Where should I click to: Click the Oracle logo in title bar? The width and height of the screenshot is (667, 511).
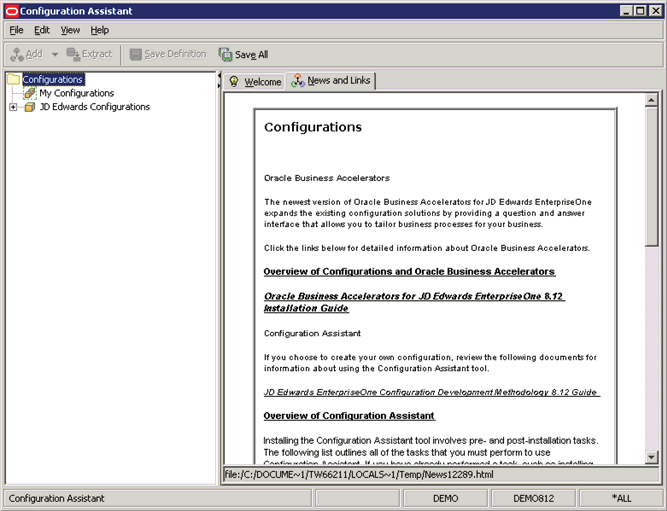11,11
